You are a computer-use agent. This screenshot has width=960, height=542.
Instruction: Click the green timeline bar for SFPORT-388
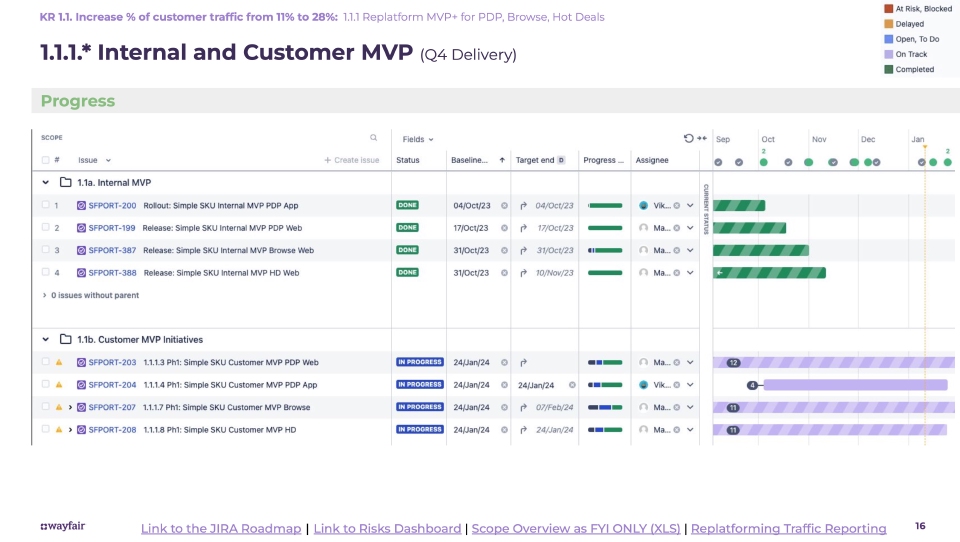tap(770, 273)
